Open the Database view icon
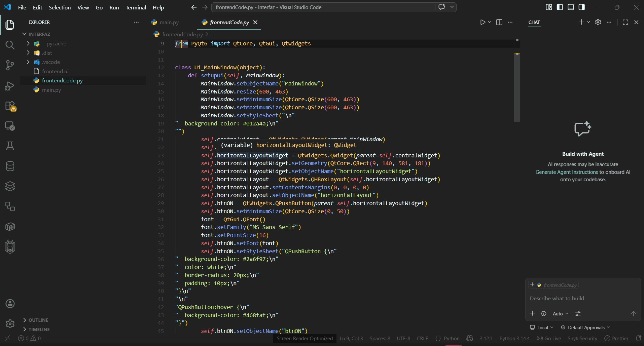The width and height of the screenshot is (644, 346). pyautogui.click(x=10, y=166)
